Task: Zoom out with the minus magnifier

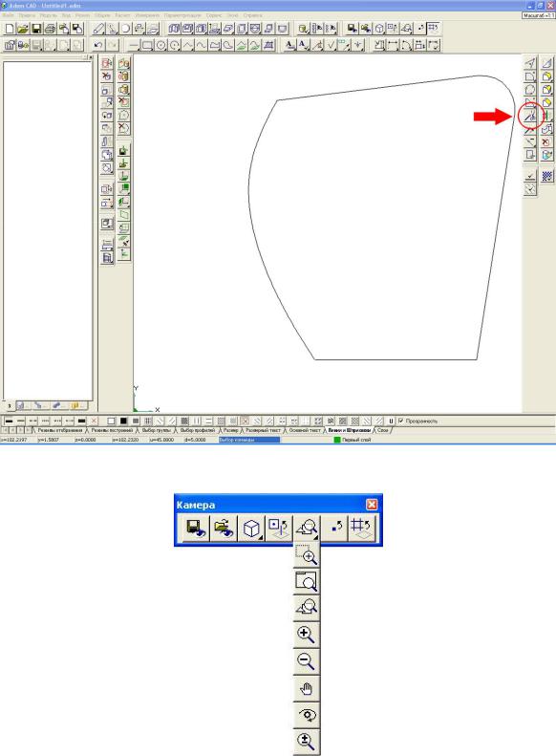Action: pyautogui.click(x=307, y=661)
